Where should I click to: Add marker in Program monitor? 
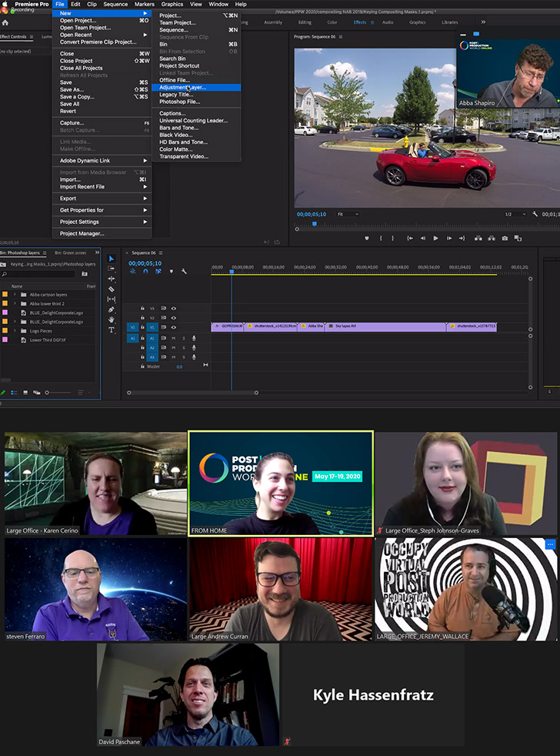click(367, 238)
